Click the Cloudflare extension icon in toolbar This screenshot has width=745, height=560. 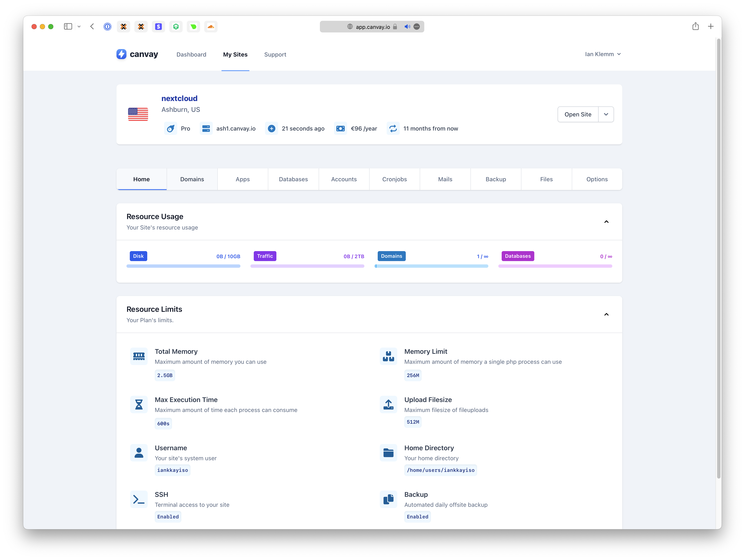coord(211,27)
